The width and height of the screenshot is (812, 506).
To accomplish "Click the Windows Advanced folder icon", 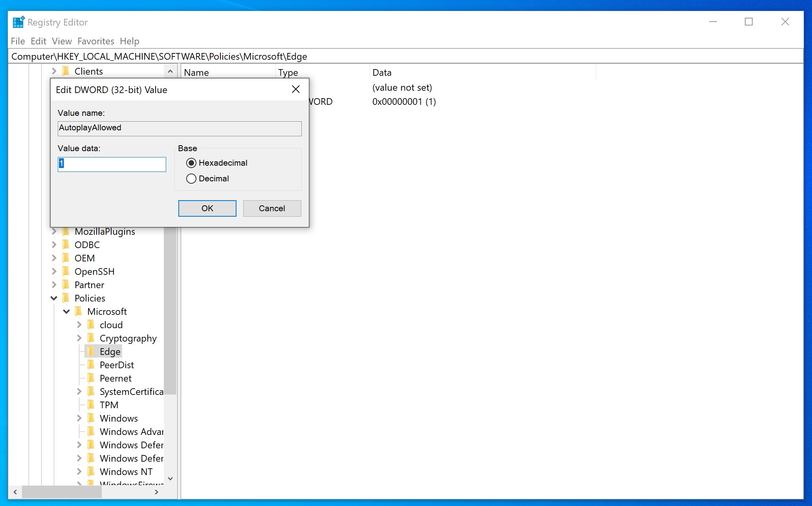I will pos(91,431).
